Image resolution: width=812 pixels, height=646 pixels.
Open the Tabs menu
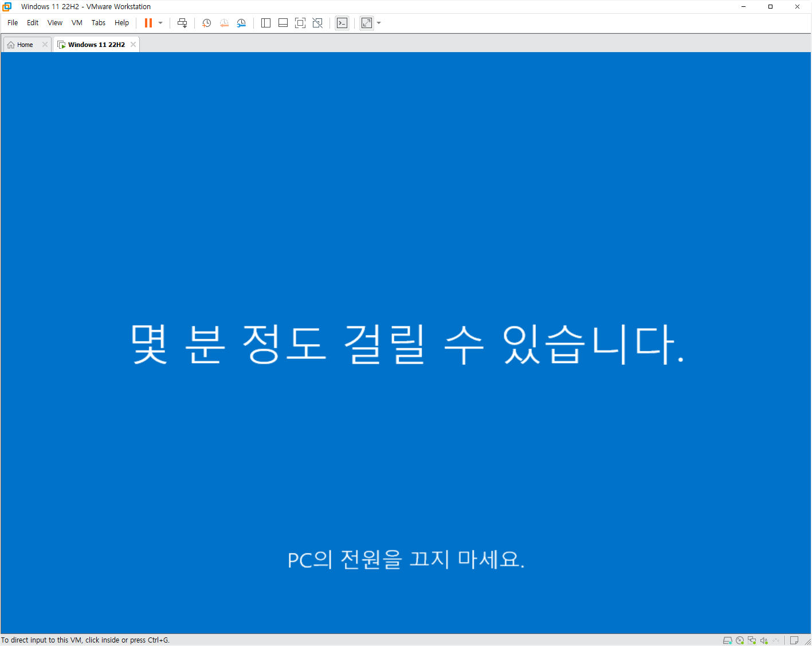[99, 23]
